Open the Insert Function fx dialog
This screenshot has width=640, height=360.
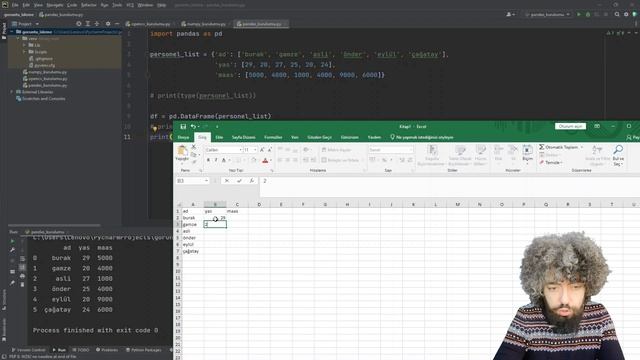tap(252, 181)
